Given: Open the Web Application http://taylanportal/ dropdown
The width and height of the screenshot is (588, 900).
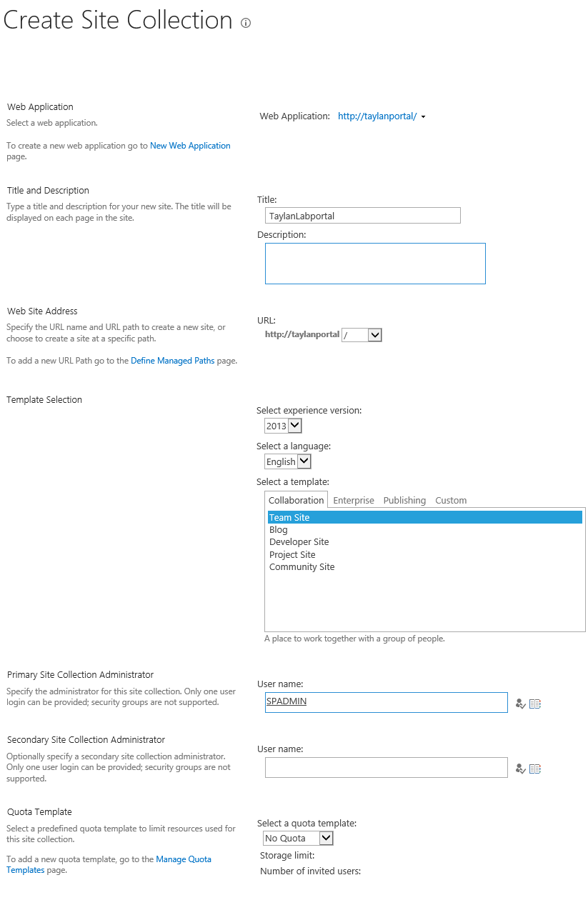Looking at the screenshot, I should 382,116.
